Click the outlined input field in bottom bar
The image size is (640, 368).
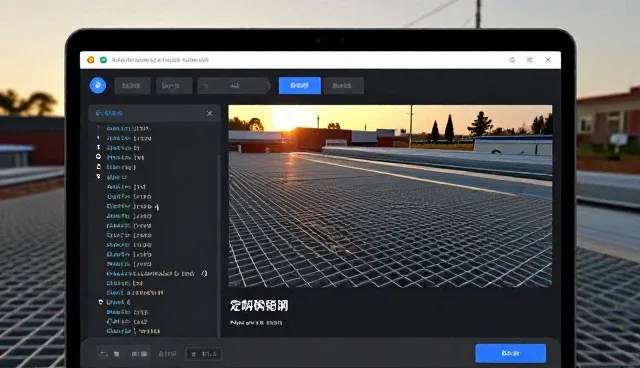204,354
